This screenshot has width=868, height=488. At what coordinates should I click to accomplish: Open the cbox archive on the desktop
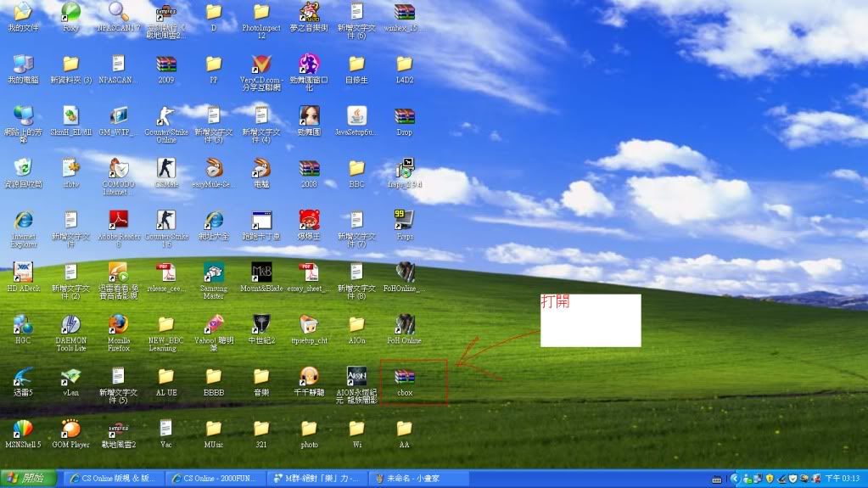405,378
